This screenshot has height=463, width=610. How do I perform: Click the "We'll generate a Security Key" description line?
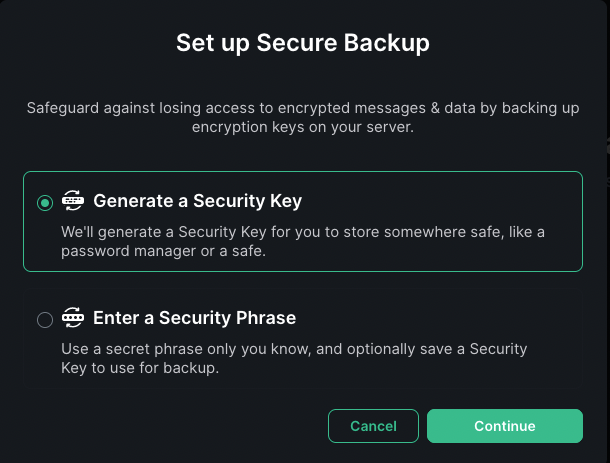click(x=303, y=232)
